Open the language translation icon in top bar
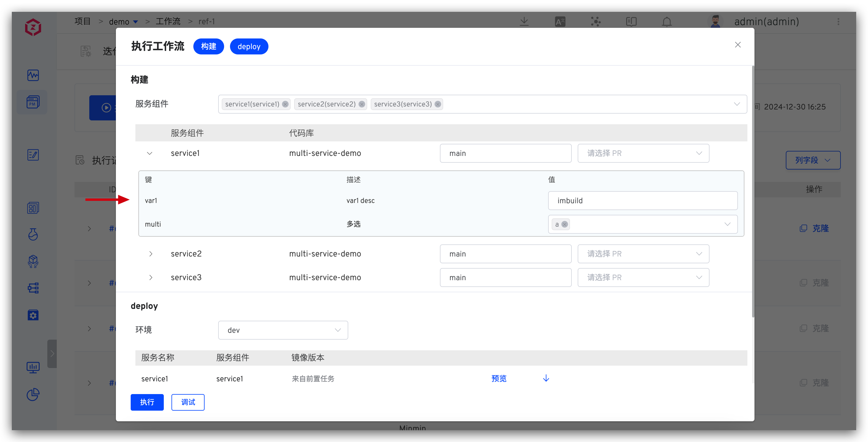 (x=560, y=21)
